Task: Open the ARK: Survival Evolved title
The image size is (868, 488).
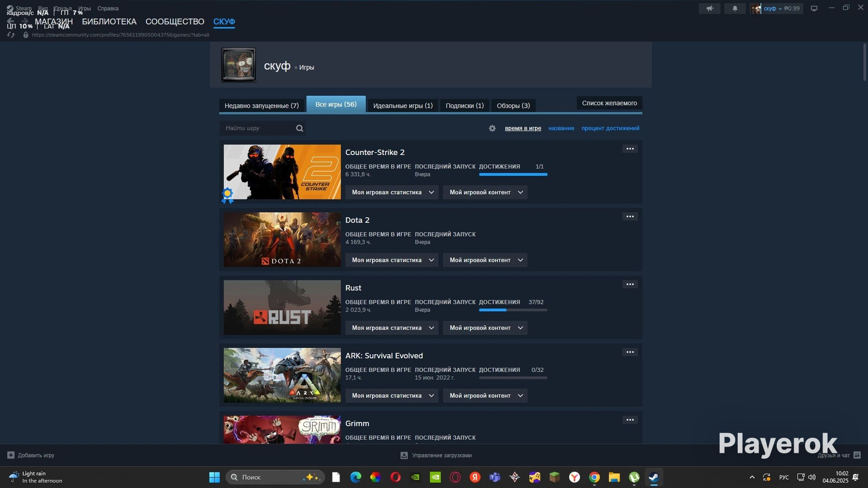Action: tap(384, 356)
